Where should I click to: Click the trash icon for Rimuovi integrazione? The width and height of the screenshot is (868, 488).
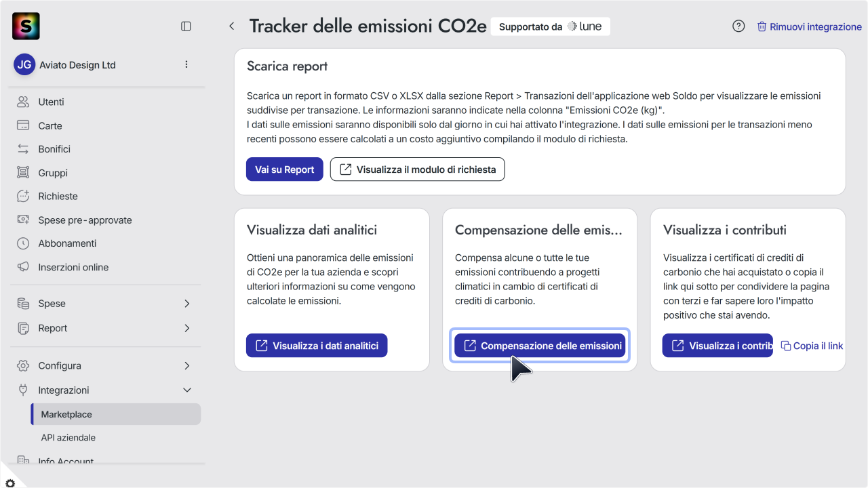tap(762, 26)
